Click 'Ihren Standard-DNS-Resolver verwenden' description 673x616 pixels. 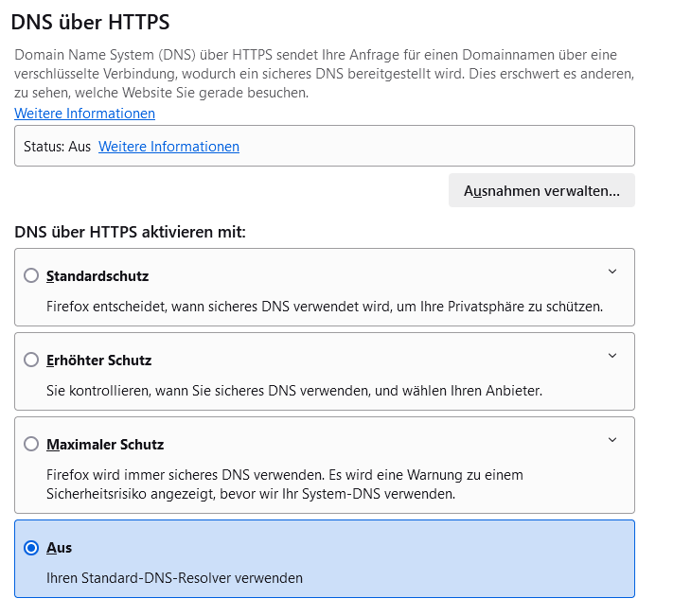[x=174, y=578]
